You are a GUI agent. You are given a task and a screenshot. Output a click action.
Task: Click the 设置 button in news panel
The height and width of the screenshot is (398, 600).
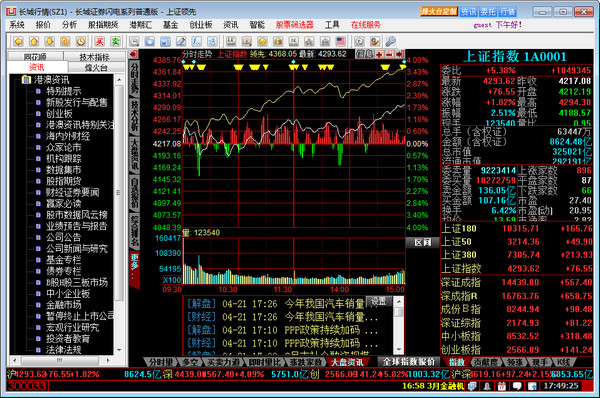coord(378,301)
